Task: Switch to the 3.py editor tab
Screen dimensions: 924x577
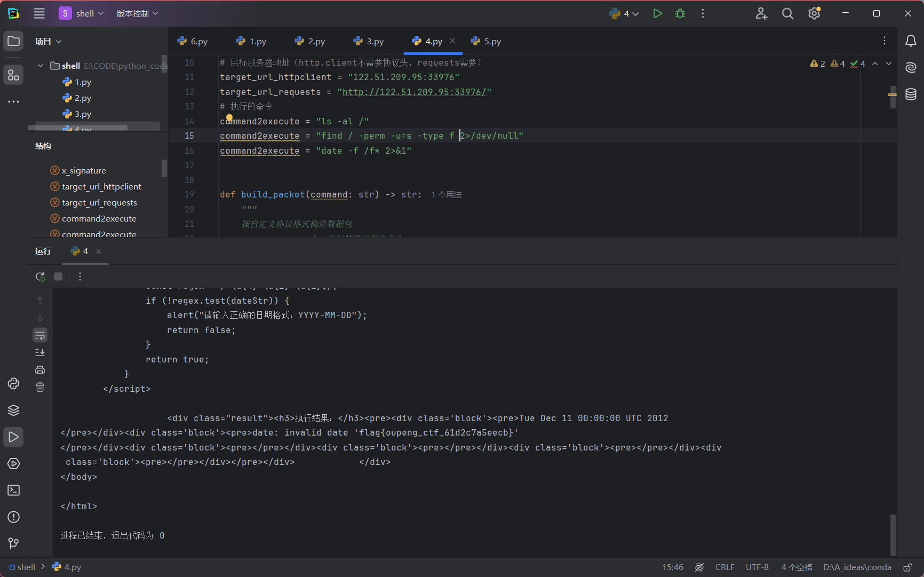Action: (x=369, y=41)
